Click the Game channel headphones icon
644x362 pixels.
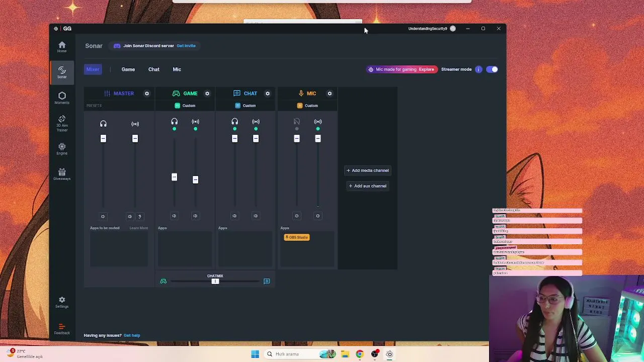coord(174,121)
